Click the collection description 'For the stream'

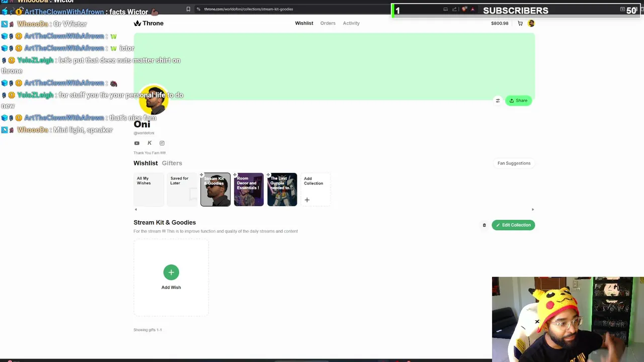pos(215,231)
